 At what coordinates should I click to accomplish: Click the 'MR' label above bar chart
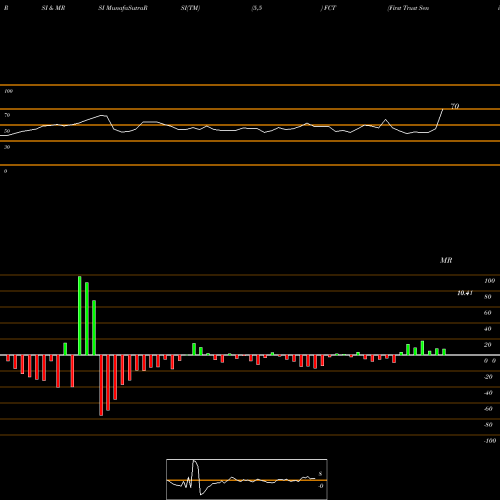pyautogui.click(x=446, y=260)
